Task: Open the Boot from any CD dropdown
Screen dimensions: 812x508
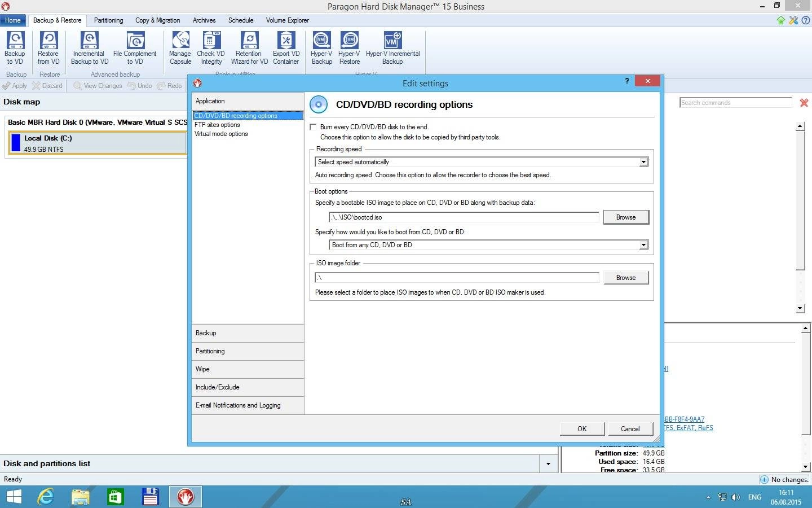Action: click(x=643, y=245)
